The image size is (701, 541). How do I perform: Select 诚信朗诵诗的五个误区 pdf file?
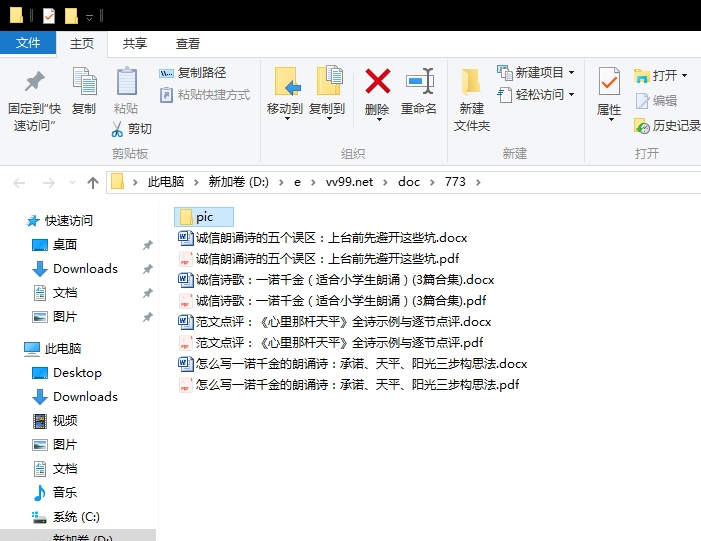tap(319, 258)
